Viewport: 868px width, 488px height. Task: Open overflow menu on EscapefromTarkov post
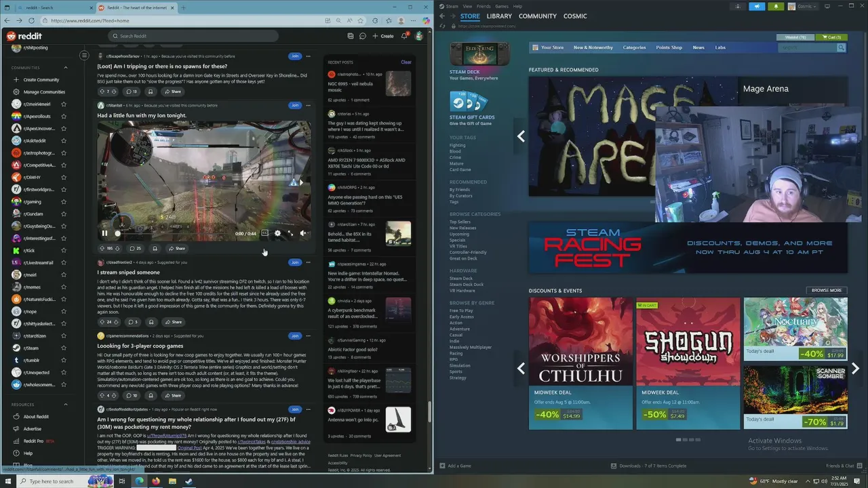(x=308, y=56)
